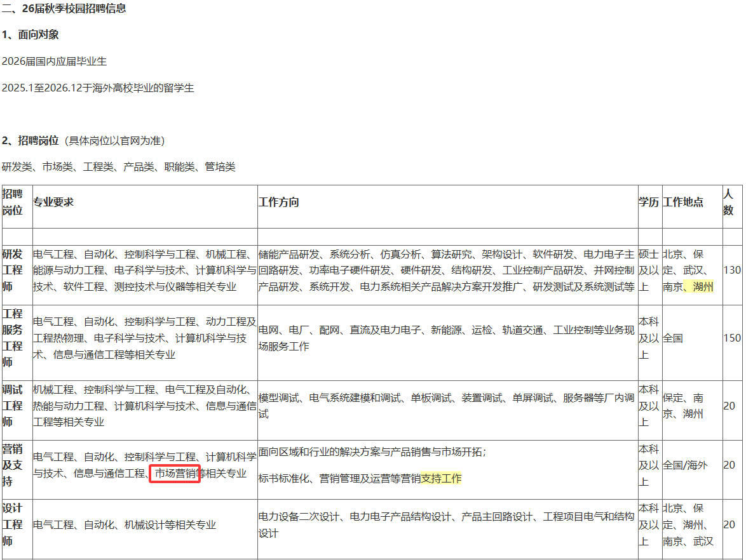746x560 pixels.
Task: Click the headcount number 150
Action: (x=732, y=338)
